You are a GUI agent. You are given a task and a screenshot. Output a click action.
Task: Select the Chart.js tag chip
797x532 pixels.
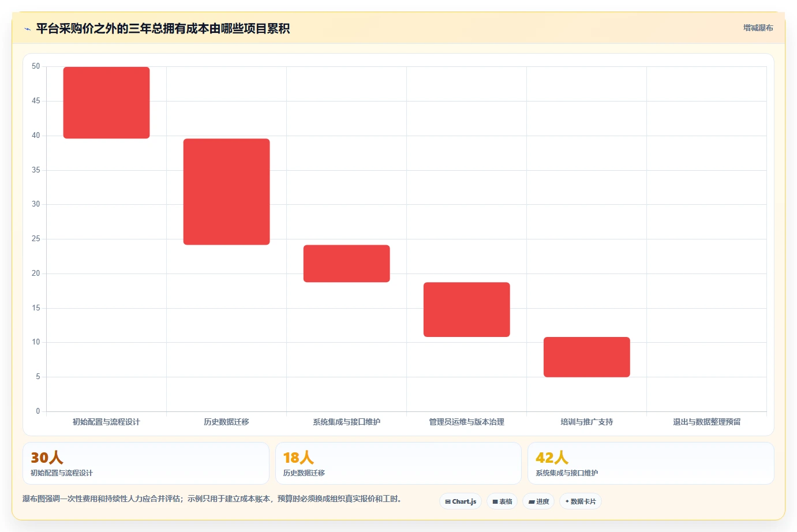(x=461, y=501)
